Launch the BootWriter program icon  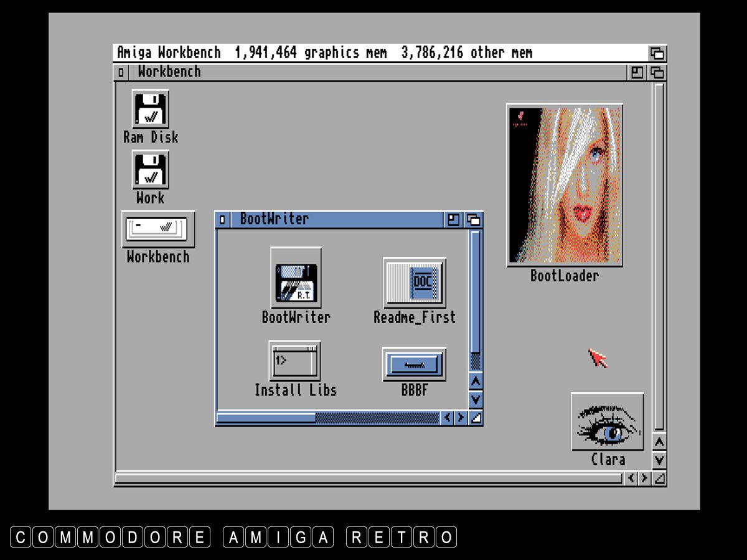[296, 278]
